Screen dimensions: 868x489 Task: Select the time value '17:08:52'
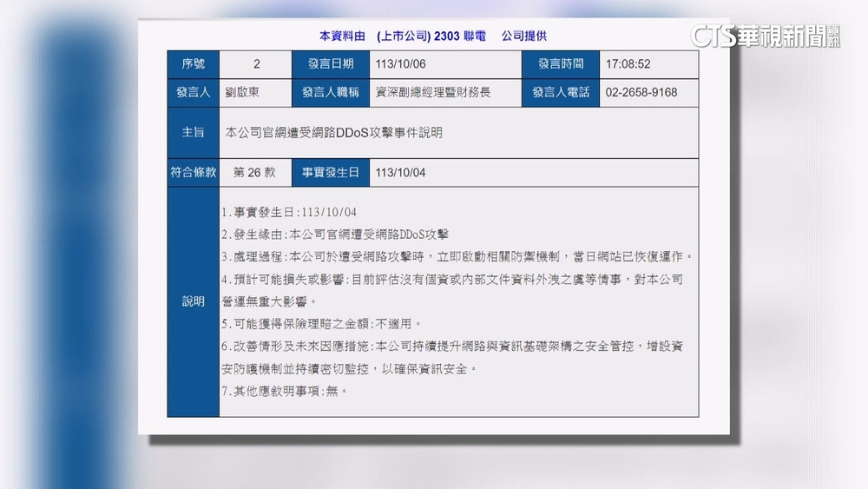point(628,64)
